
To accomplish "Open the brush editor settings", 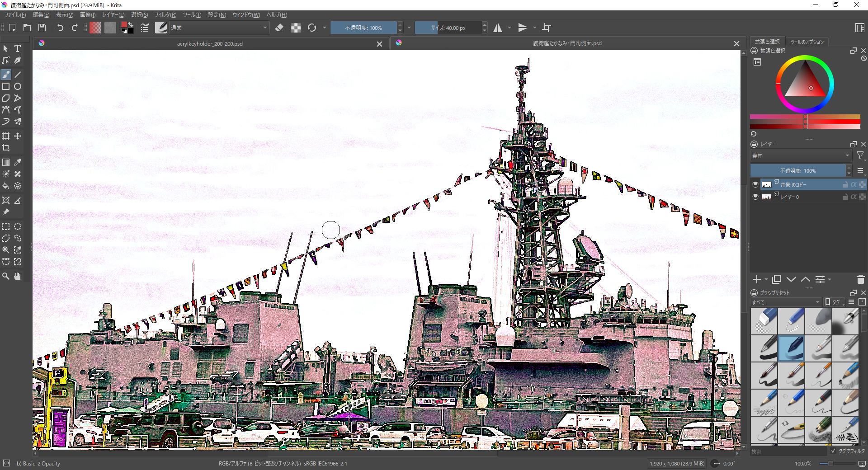I will click(145, 28).
